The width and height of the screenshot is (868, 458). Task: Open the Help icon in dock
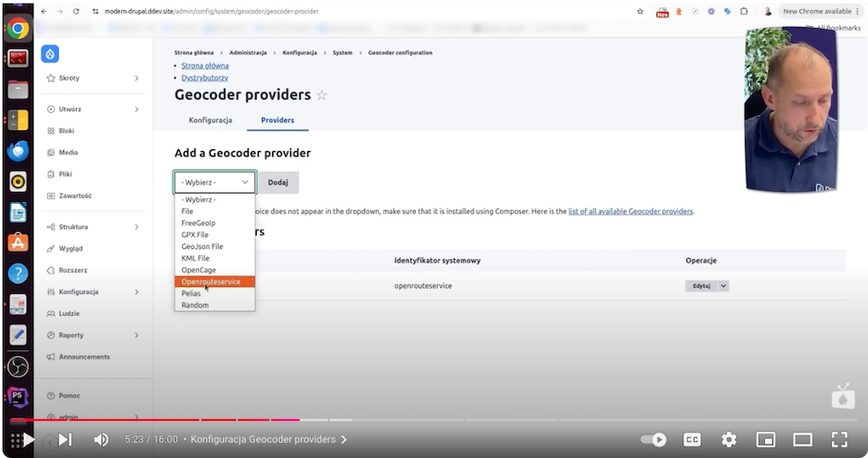(18, 273)
